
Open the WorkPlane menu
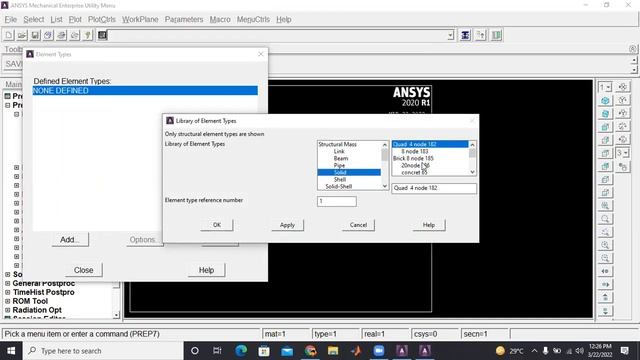click(x=140, y=20)
